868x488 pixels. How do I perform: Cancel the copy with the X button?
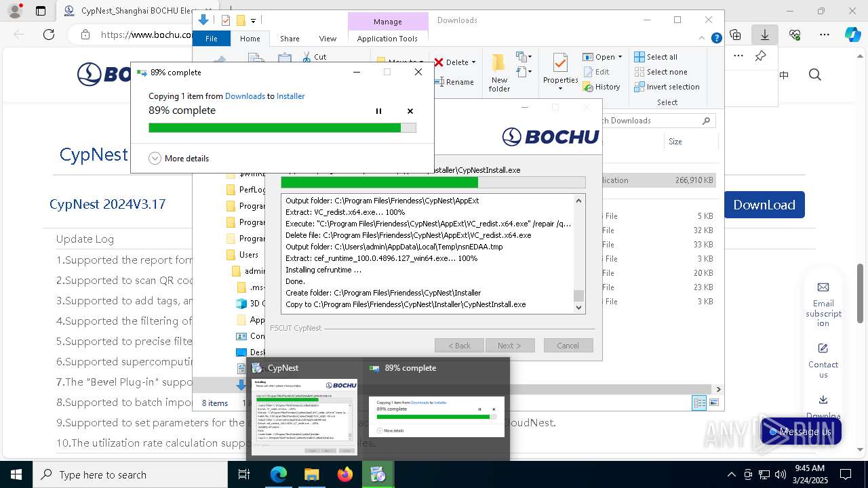click(x=410, y=111)
